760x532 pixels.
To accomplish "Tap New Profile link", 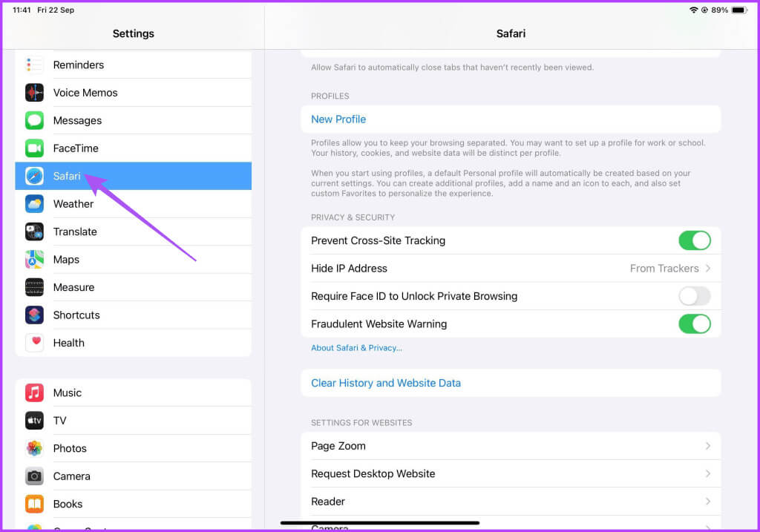I will [338, 119].
